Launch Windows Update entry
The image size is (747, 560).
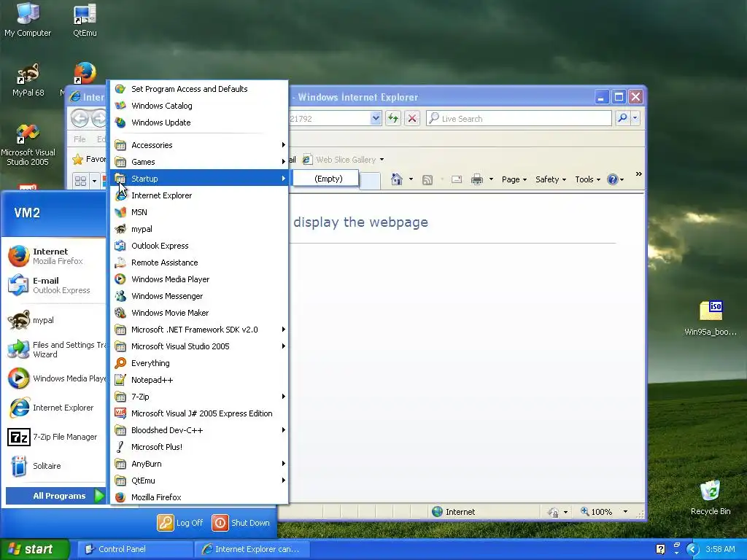pos(199,122)
